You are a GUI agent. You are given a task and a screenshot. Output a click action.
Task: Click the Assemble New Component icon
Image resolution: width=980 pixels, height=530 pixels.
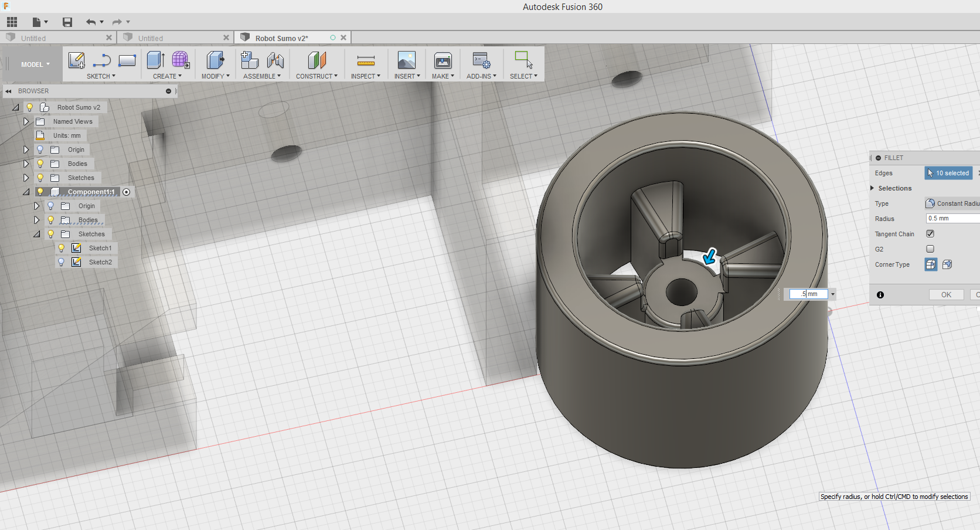pyautogui.click(x=249, y=59)
